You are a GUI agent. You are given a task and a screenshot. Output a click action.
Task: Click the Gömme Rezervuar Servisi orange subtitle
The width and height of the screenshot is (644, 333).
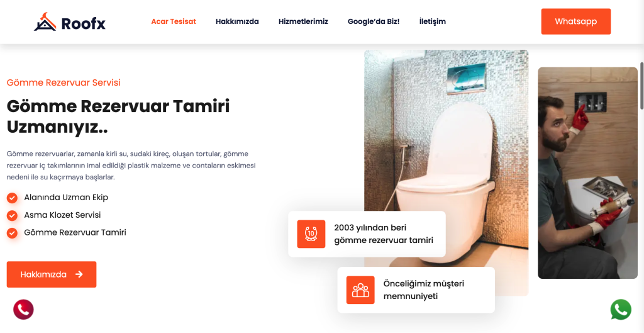click(x=64, y=82)
